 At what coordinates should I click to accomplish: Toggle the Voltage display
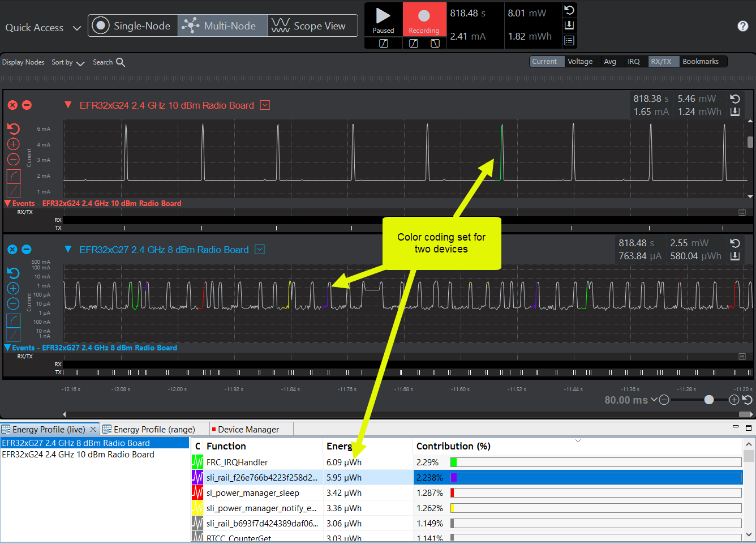pos(580,62)
